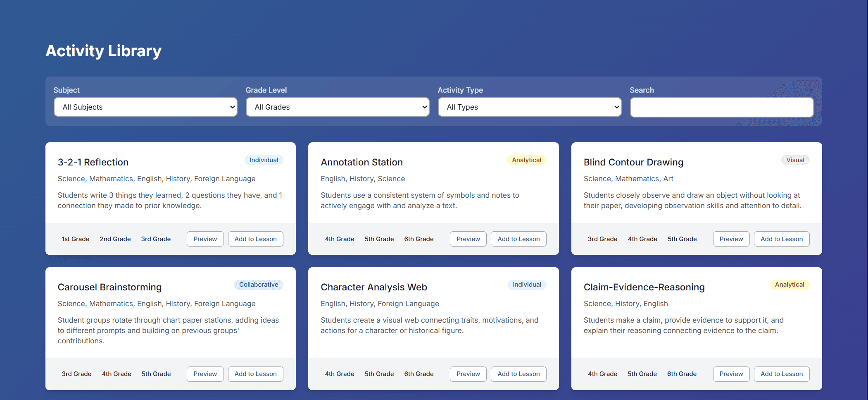Preview the Blind Contour Drawing activity
The image size is (868, 400).
(x=731, y=239)
